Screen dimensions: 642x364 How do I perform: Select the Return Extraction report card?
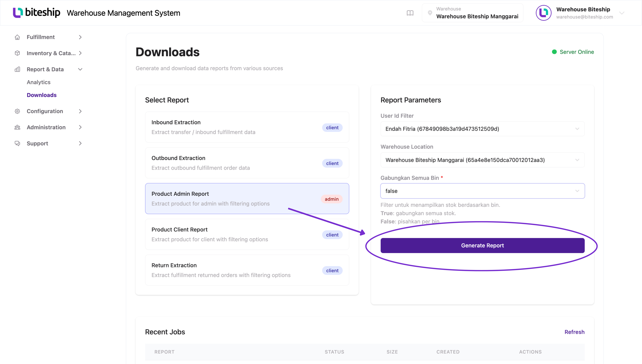(247, 270)
